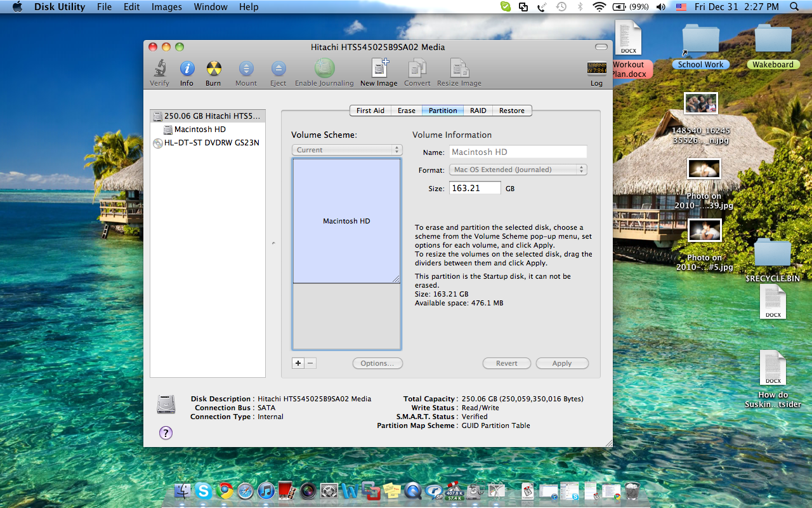Click the Finder icon in the Dock
812x508 pixels.
183,490
